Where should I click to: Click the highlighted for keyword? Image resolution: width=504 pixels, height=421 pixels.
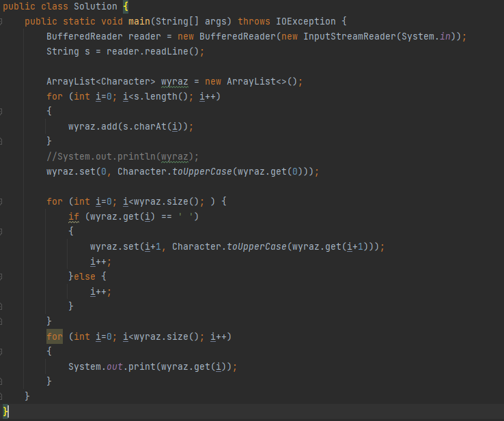[x=55, y=336]
